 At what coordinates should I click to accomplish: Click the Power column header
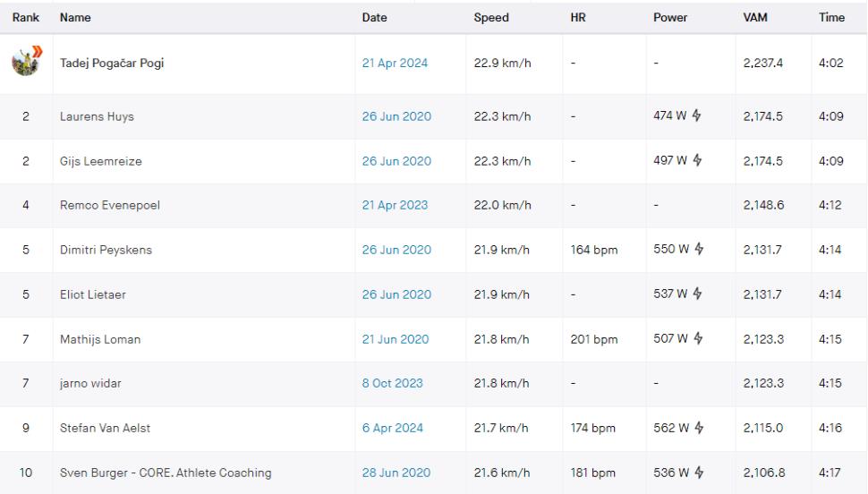coord(670,17)
